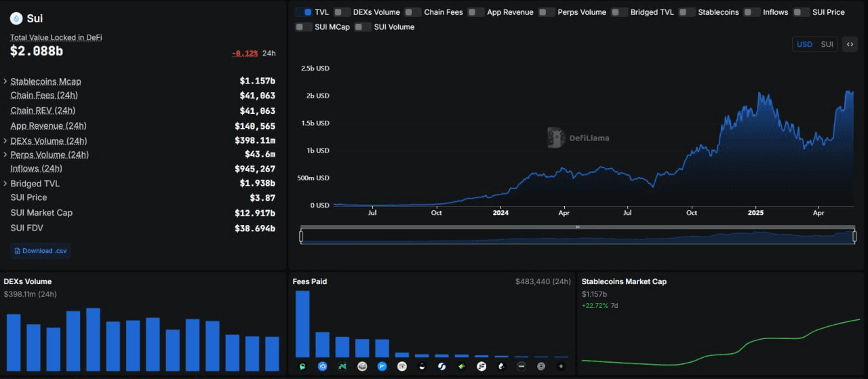Screen dimensions: 868x379
Task: Click the embed chart code icon
Action: click(x=849, y=44)
